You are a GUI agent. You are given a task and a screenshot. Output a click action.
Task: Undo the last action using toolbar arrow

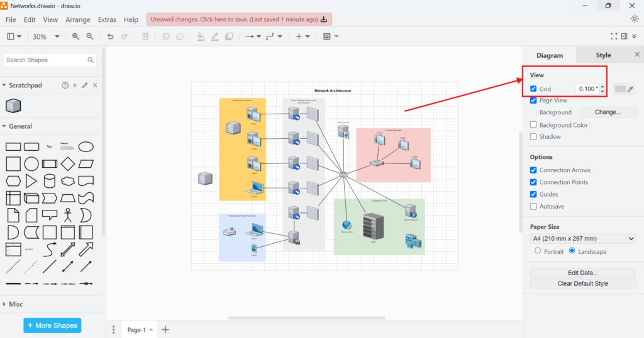tap(111, 36)
